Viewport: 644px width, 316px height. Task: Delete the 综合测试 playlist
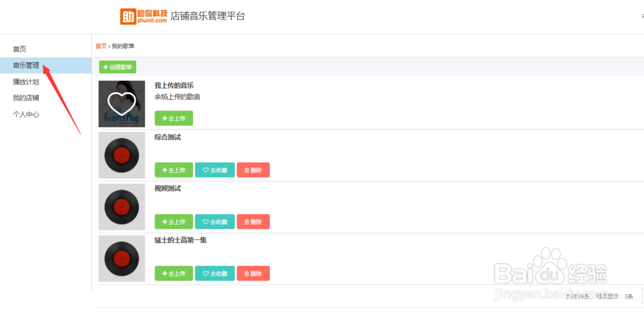coord(253,170)
